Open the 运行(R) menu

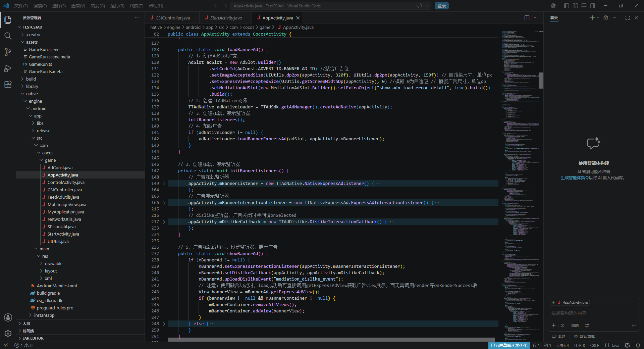click(x=117, y=6)
